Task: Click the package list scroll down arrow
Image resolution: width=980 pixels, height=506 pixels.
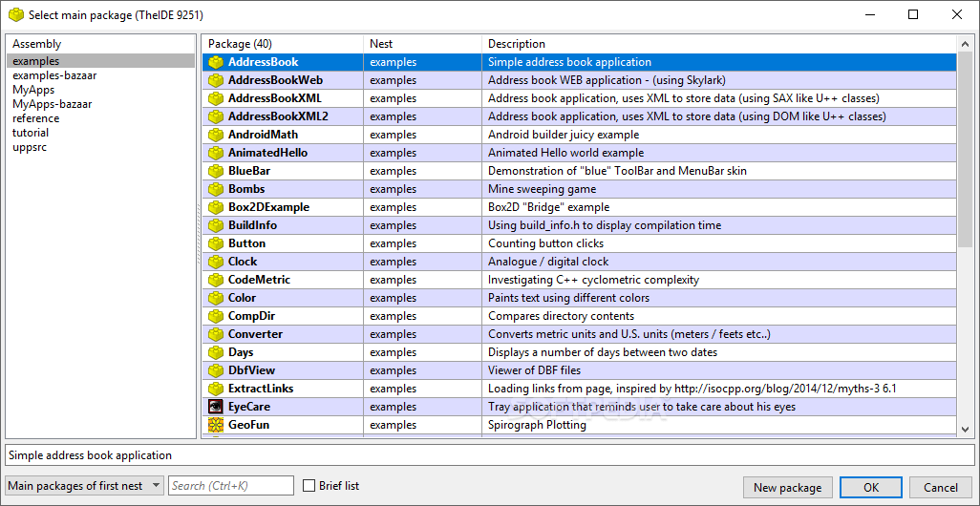Action: click(965, 430)
